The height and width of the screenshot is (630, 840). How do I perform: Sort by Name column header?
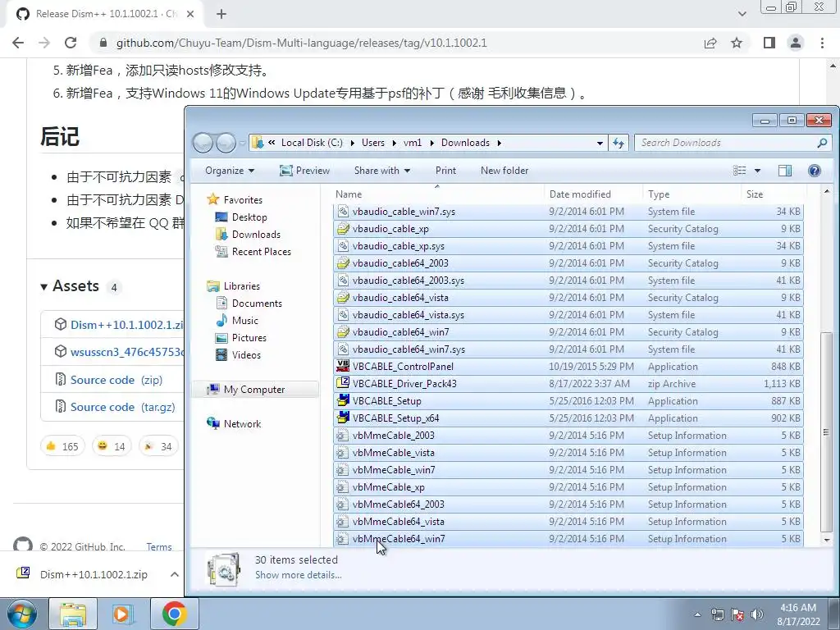(438, 194)
